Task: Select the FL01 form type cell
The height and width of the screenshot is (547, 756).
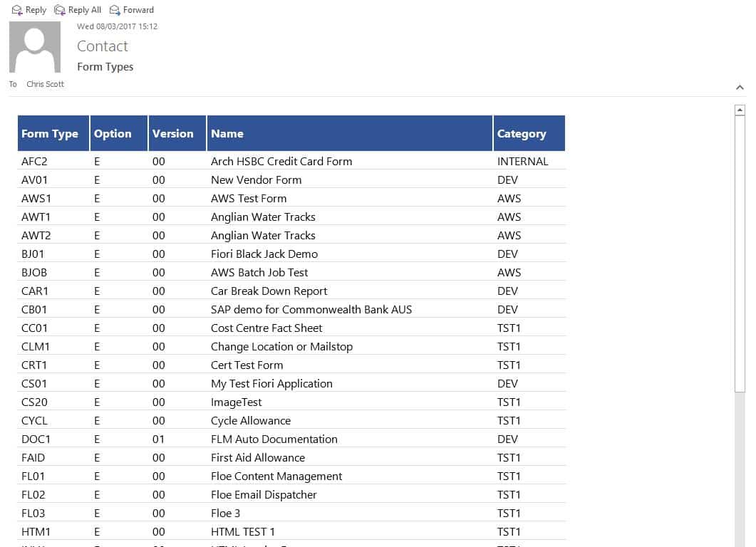Action: [x=33, y=476]
